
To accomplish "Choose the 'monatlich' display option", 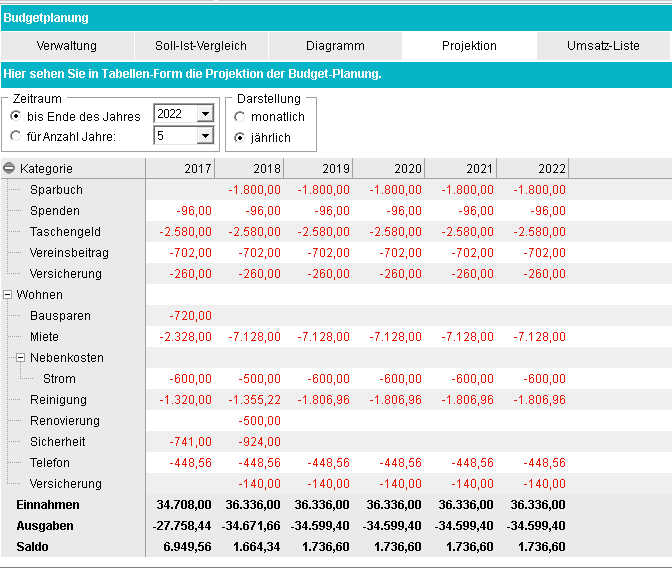I will [x=239, y=117].
